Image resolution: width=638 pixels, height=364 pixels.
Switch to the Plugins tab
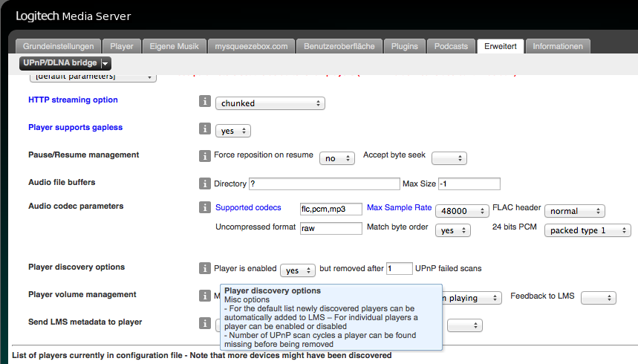406,46
